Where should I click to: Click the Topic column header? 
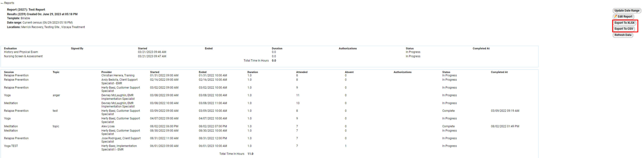[x=56, y=72]
